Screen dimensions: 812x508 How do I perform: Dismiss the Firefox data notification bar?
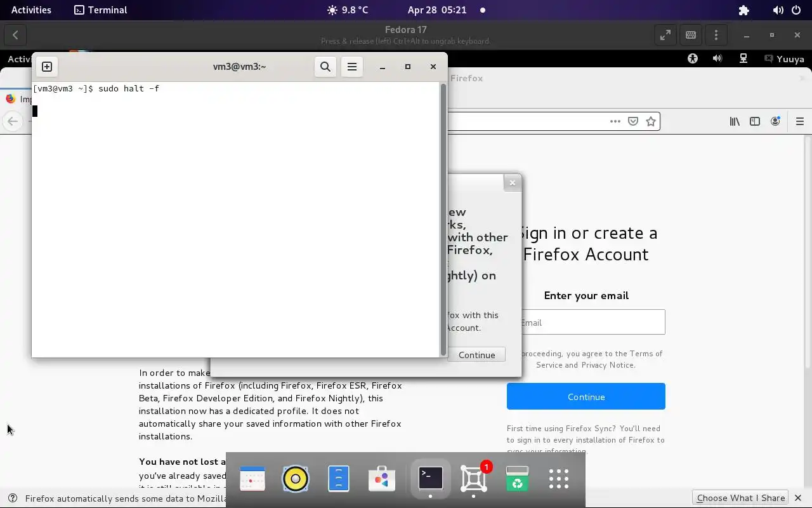(x=798, y=498)
